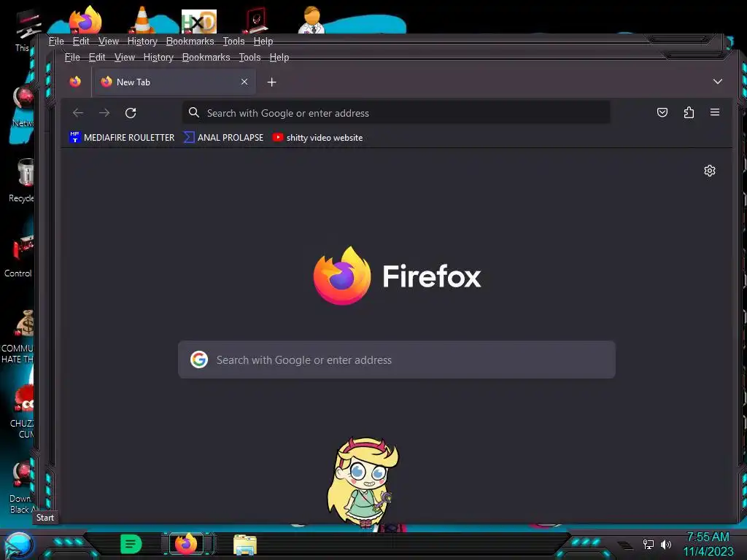Open the inner Edit menu

(x=97, y=57)
